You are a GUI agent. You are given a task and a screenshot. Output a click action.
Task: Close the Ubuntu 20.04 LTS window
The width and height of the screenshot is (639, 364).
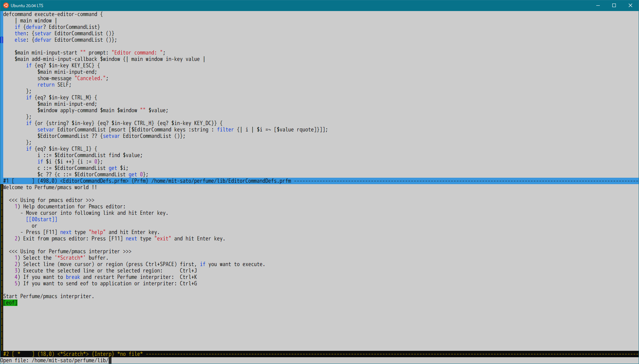tap(630, 5)
